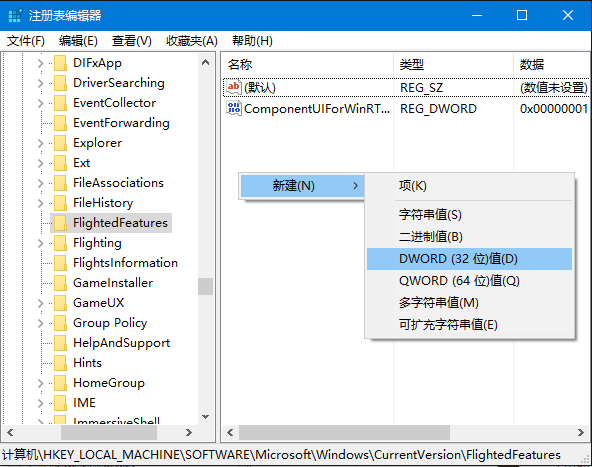Click the REG_SZ string icon of (默认)
This screenshot has height=467, width=592.
click(234, 88)
